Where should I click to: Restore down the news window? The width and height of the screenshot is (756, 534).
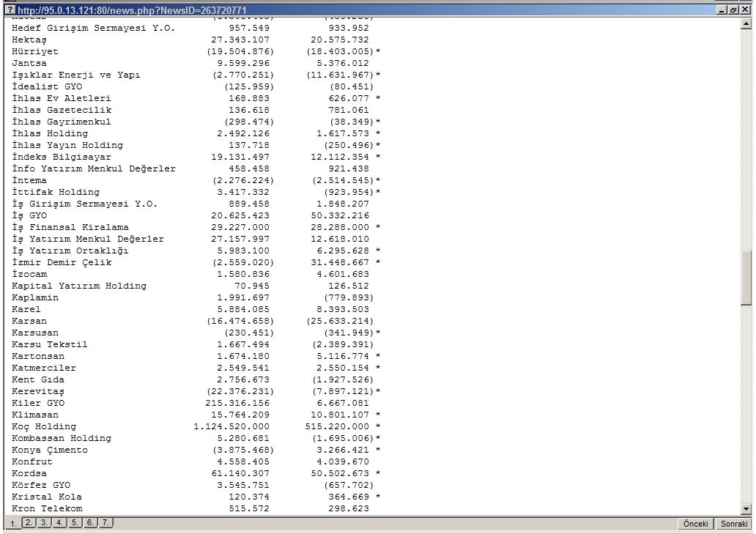click(733, 10)
